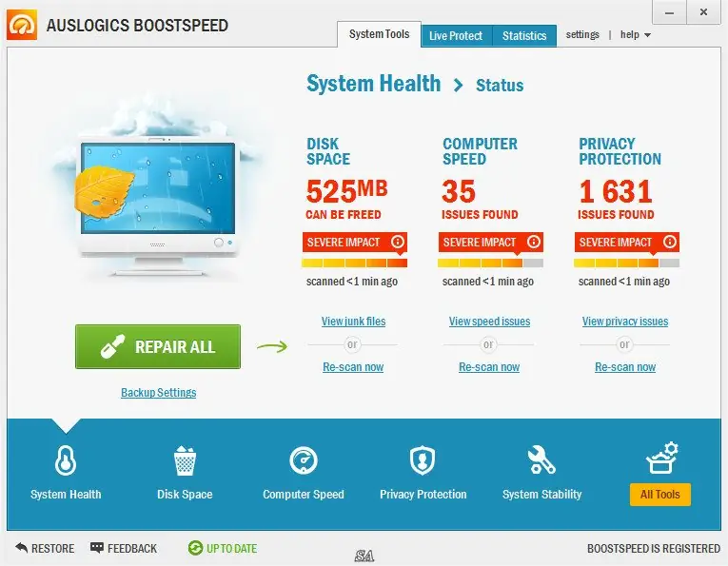
Task: Click the RESTORE text in status bar
Action: (x=52, y=548)
